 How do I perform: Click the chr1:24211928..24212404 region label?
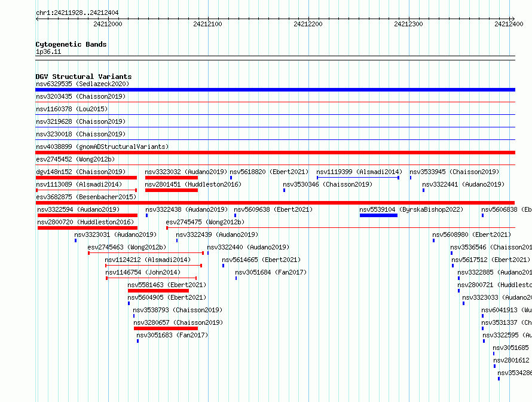tap(77, 13)
